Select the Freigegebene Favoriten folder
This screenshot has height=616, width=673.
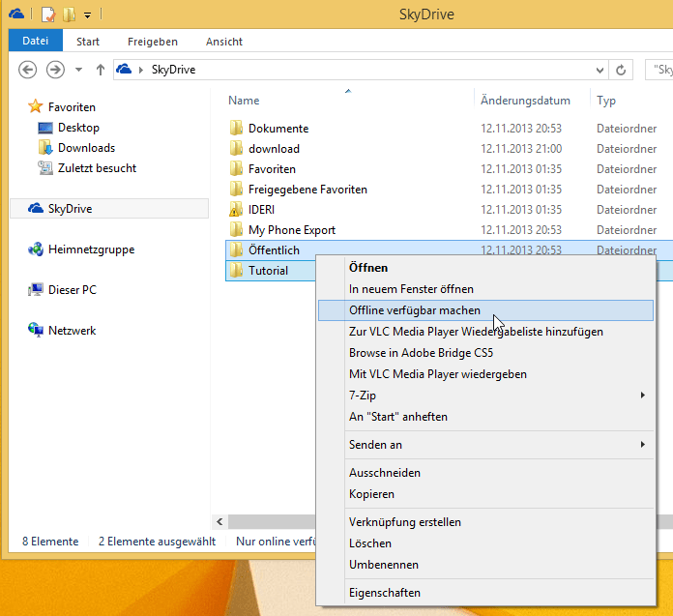click(307, 190)
